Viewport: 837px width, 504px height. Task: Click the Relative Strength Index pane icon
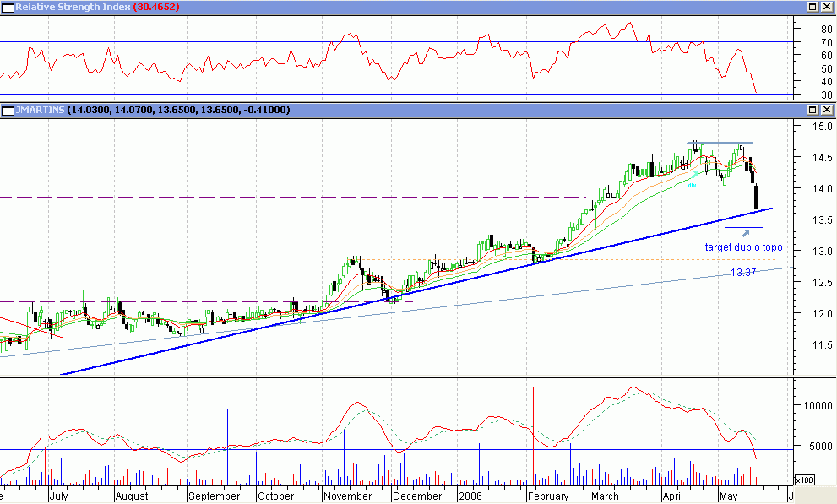[8, 7]
